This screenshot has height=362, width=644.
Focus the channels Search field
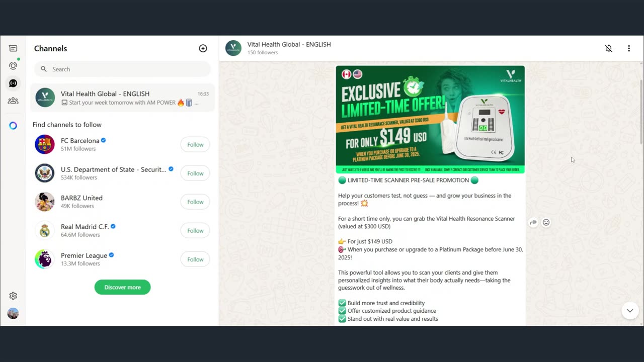(x=122, y=69)
